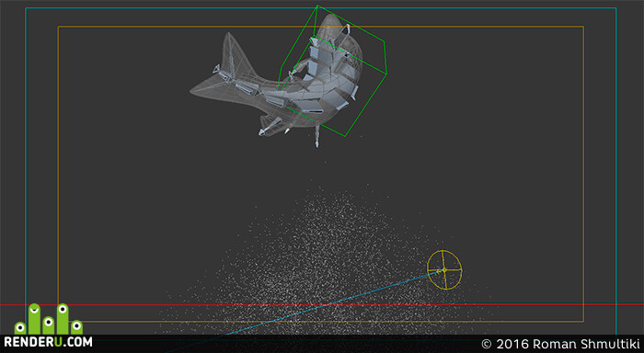
Task: Select the cyan outer frame left edge
Action: point(26,156)
